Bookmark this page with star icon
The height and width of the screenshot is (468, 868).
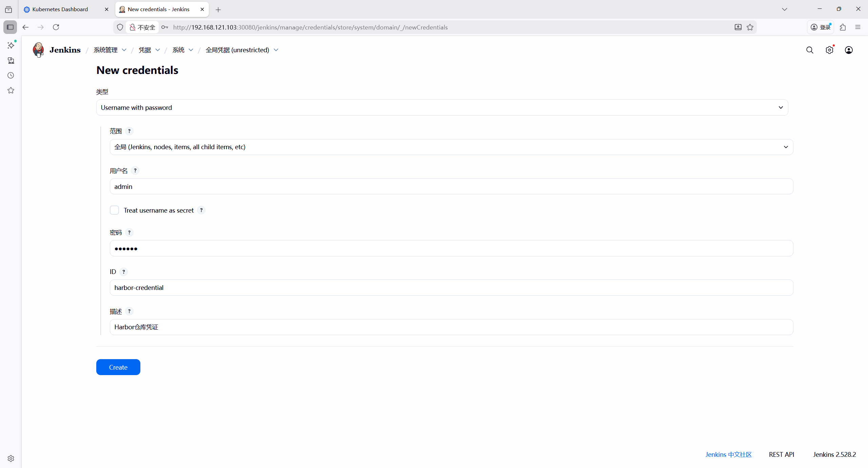750,27
